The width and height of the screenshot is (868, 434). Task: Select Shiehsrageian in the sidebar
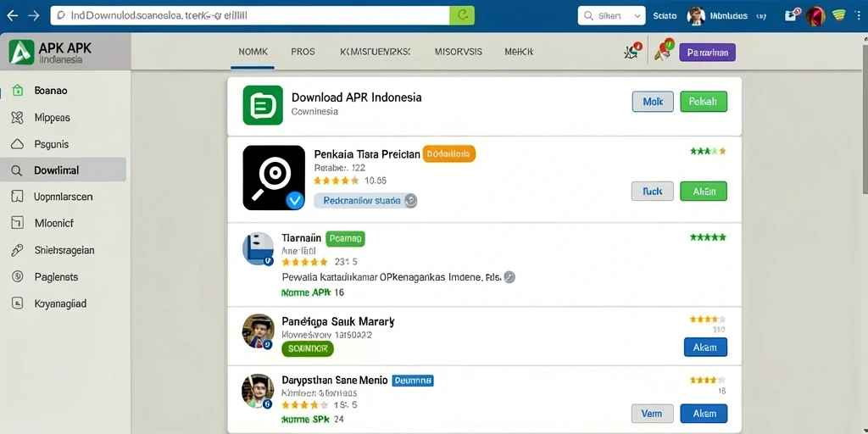point(63,250)
